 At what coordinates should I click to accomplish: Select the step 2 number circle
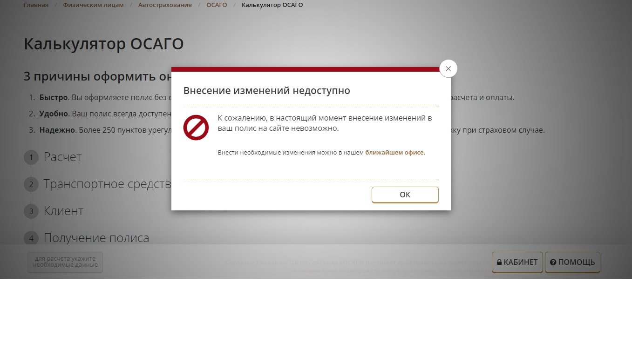point(31,184)
